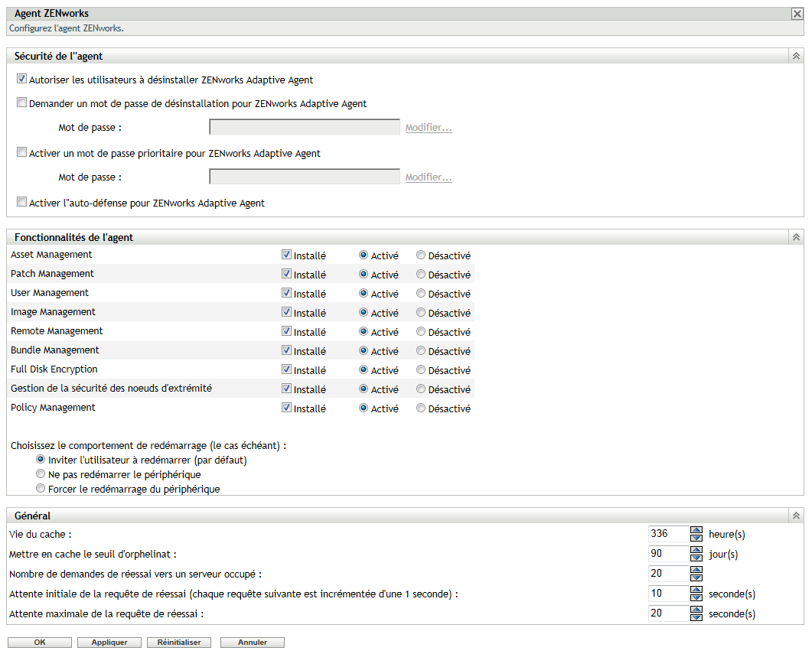
Task: Choose Inviter l'utilisateur à redémarrer option
Action: [41, 460]
